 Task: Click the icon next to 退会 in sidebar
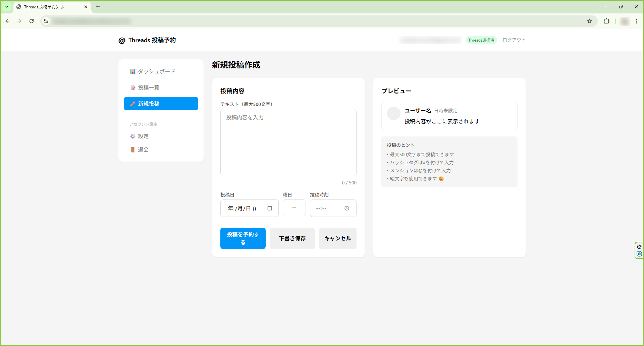[132, 150]
